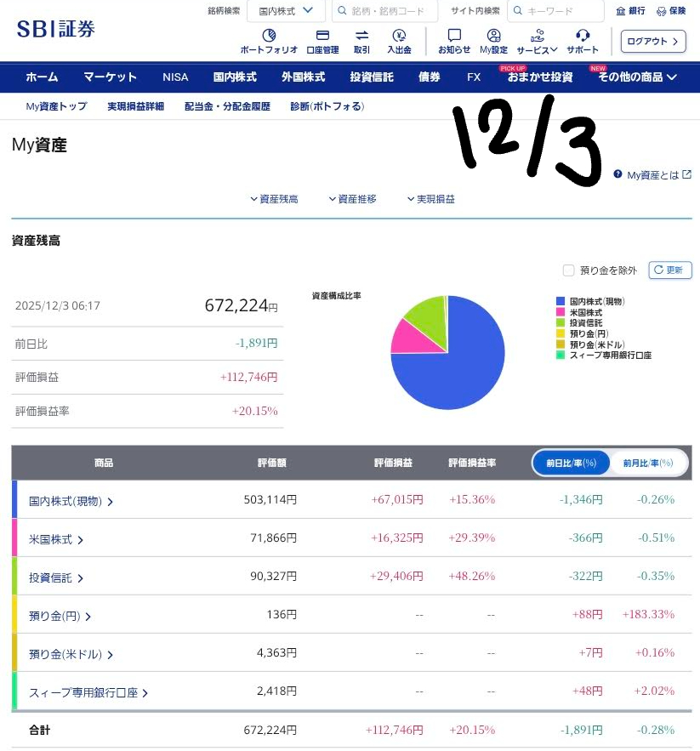Open お知らせ notification icon
The width and height of the screenshot is (700, 751).
pos(454,36)
